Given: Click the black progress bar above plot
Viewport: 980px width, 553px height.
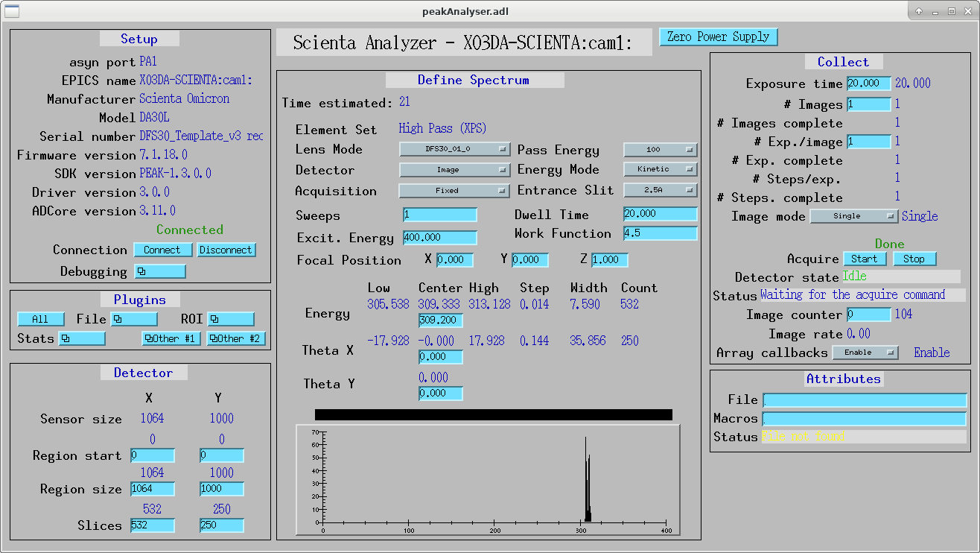Looking at the screenshot, I should [x=494, y=414].
